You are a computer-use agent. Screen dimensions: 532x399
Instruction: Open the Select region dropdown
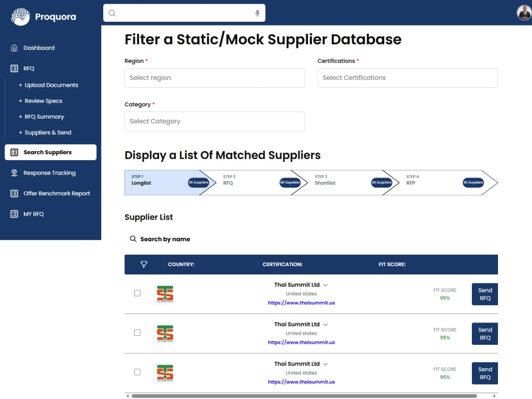pos(214,78)
